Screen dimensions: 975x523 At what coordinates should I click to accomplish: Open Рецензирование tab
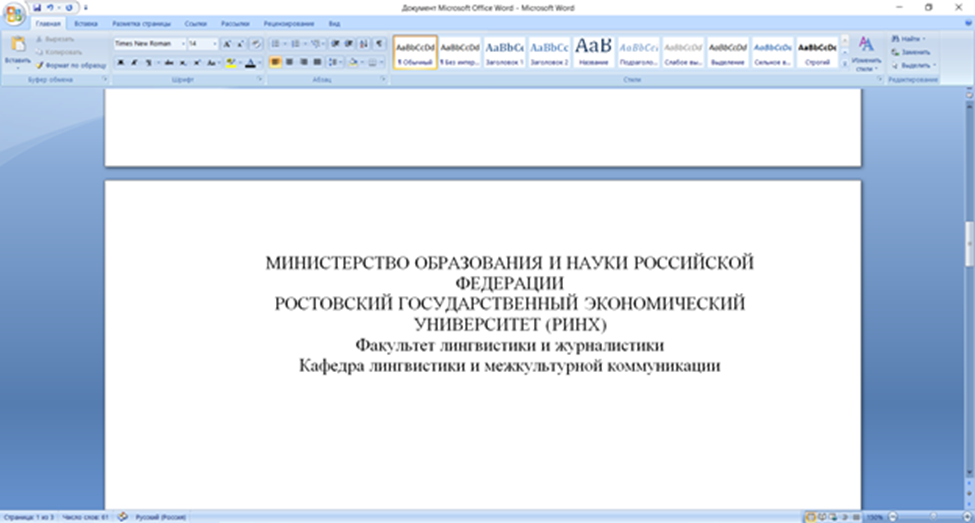point(289,24)
